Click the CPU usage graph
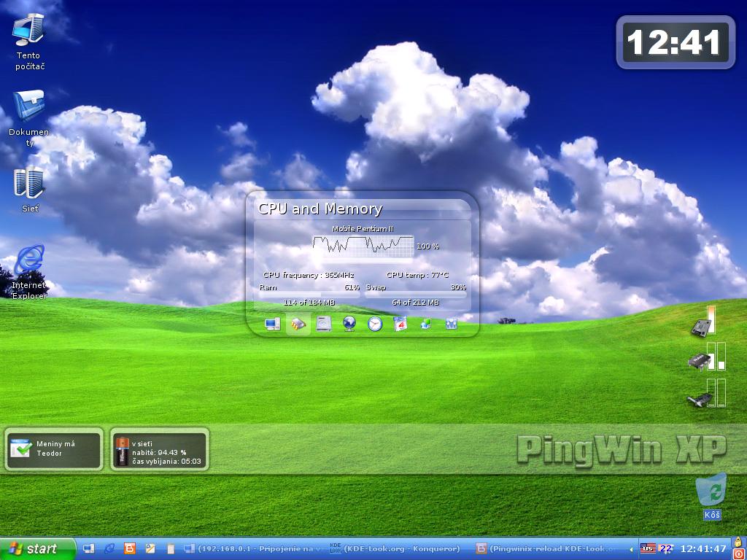The height and width of the screenshot is (560, 747). pyautogui.click(x=363, y=246)
